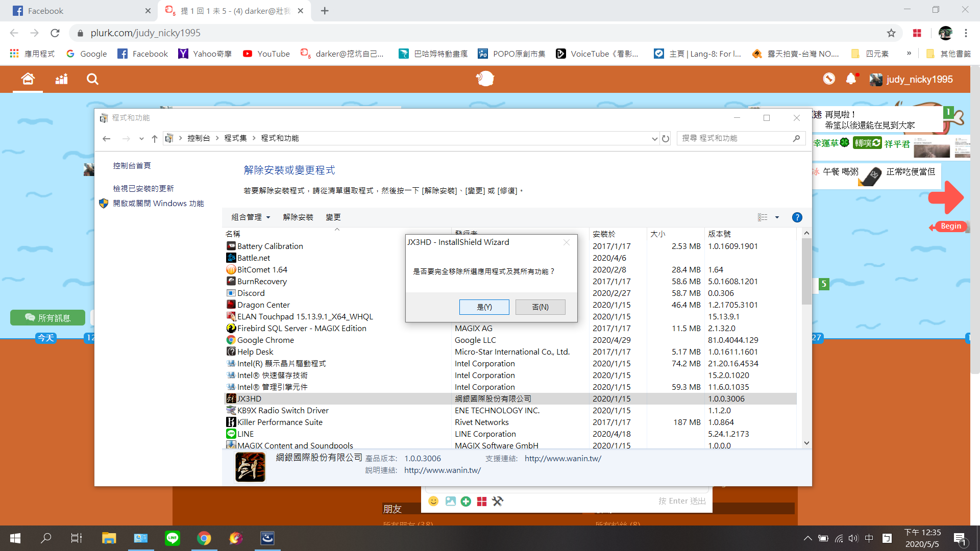Viewport: 980px width, 551px height.
Task: Switch to Facebook browser tab
Action: 82,11
